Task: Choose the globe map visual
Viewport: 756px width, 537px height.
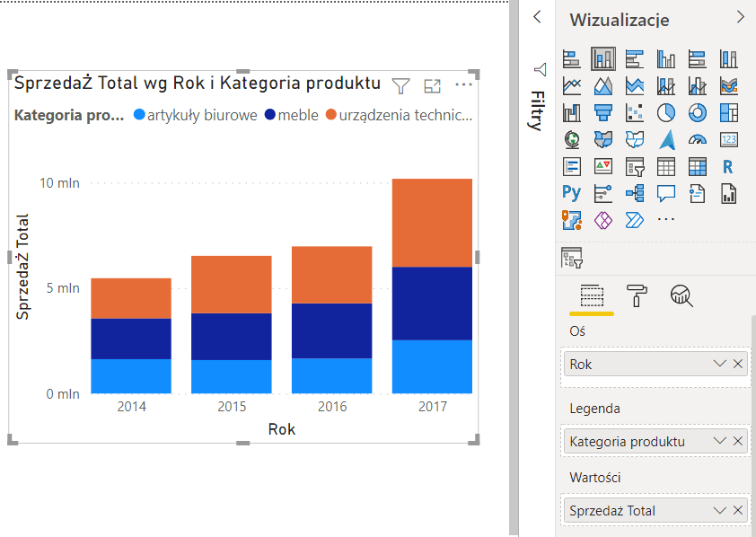Action: [x=572, y=139]
